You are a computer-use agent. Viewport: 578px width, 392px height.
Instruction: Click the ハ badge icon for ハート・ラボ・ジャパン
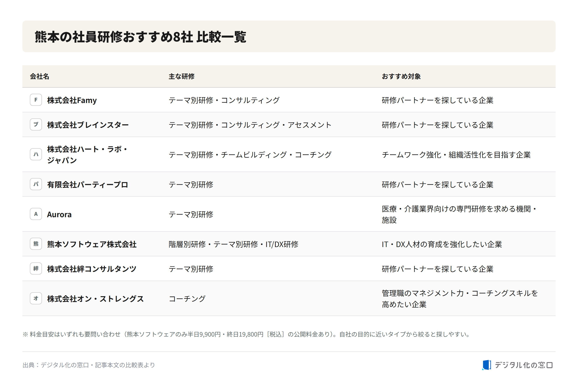36,154
